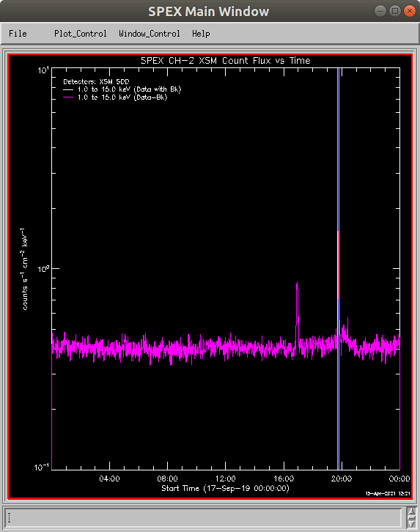Open the Help menu
The image size is (420, 532).
tap(201, 34)
